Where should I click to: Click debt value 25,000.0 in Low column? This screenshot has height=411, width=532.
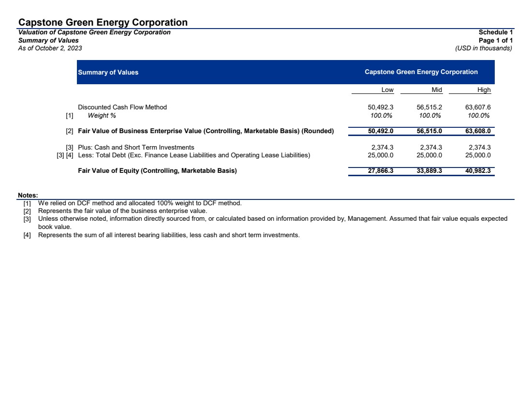pos(381,155)
